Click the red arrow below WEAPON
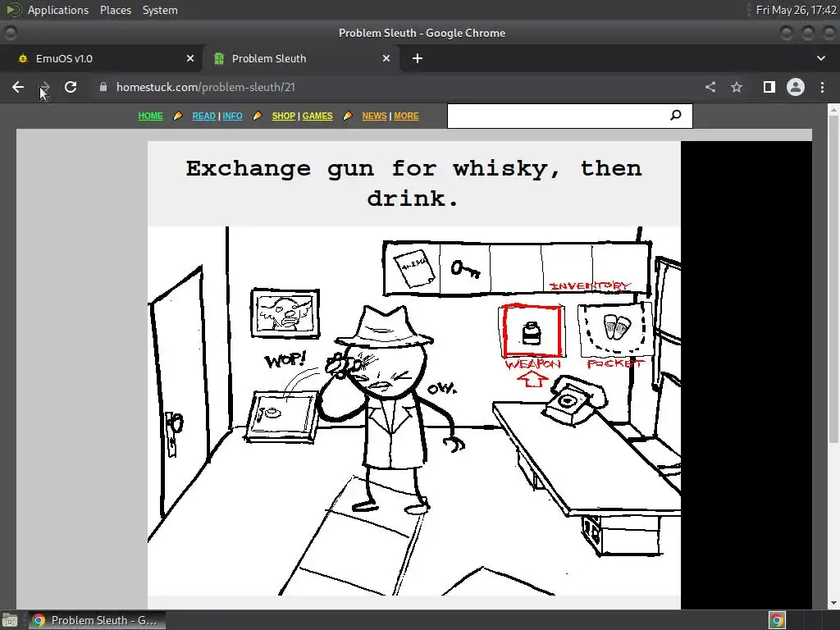Screen dimensions: 840x630 pos(532,379)
